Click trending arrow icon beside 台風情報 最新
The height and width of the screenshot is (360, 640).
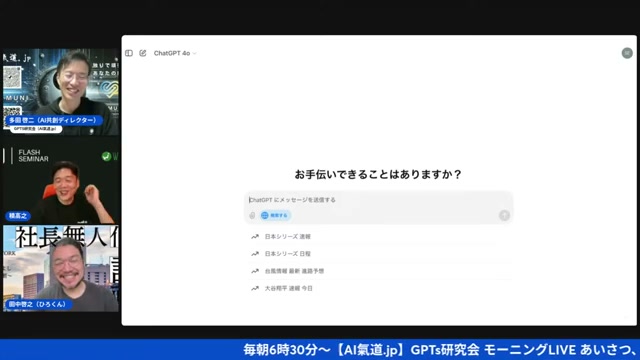click(x=255, y=271)
